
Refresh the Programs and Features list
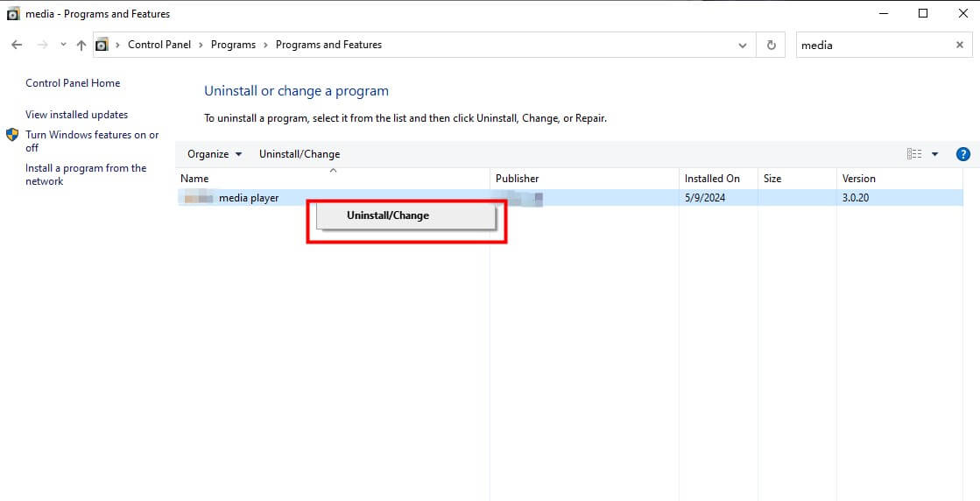tap(771, 46)
